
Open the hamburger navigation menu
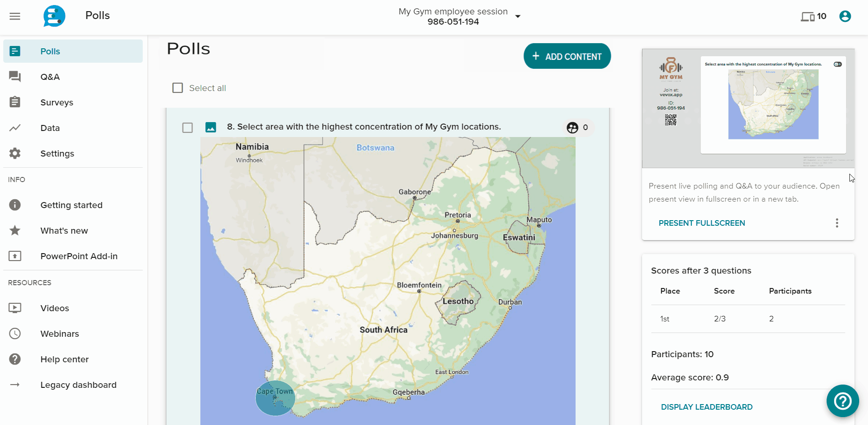tap(15, 16)
